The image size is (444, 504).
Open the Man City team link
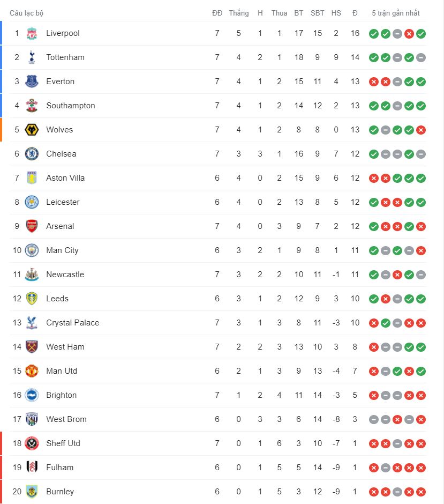pos(62,250)
